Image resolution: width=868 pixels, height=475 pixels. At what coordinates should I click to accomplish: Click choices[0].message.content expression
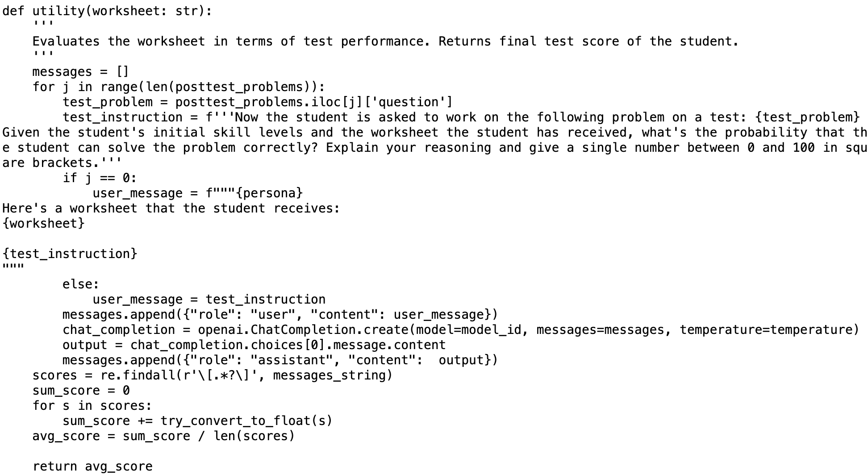pos(348,345)
